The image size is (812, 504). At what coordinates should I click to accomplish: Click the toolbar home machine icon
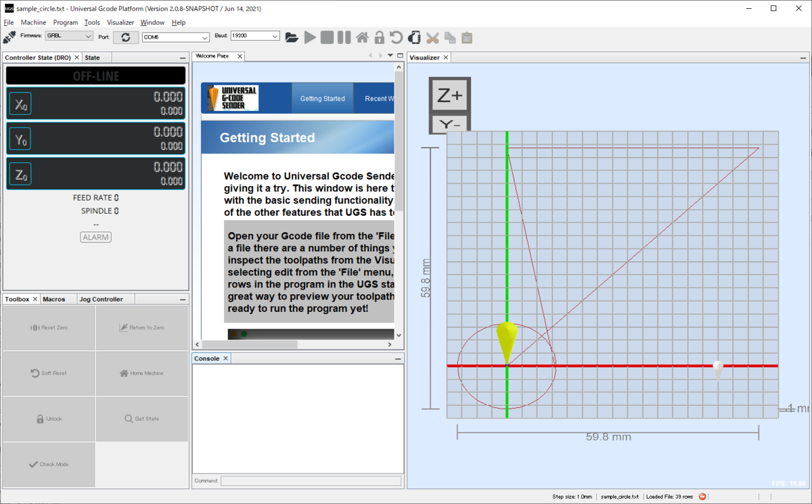(x=362, y=37)
